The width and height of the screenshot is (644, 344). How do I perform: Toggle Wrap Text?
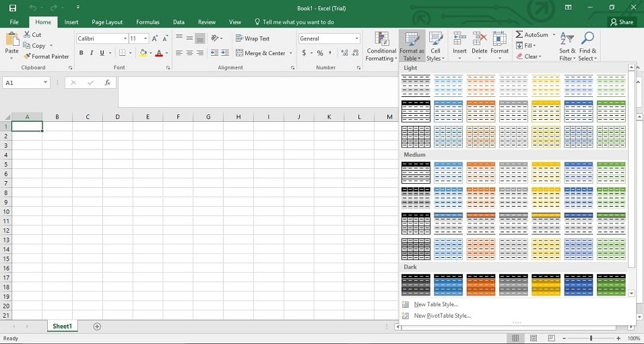(253, 38)
